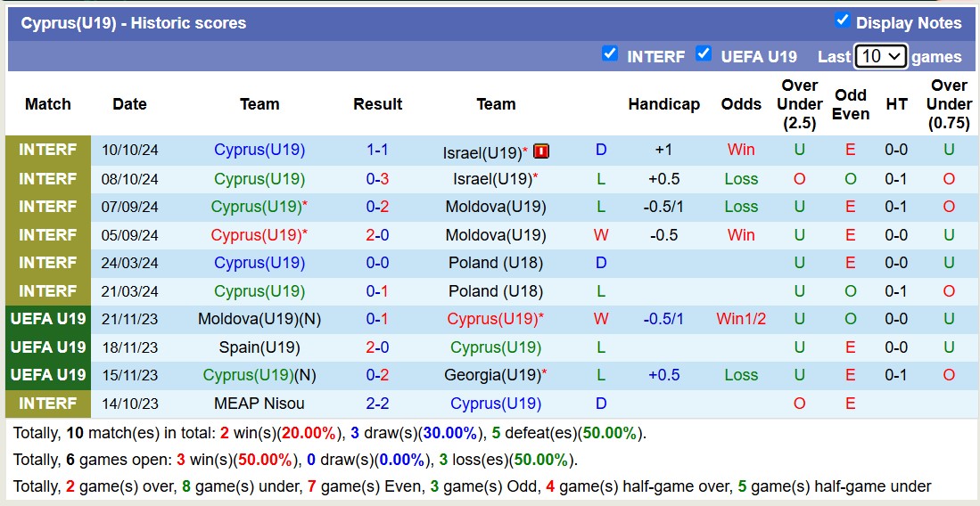
Task: Select the UEFA U19 label for 18/11/23
Action: (x=48, y=347)
